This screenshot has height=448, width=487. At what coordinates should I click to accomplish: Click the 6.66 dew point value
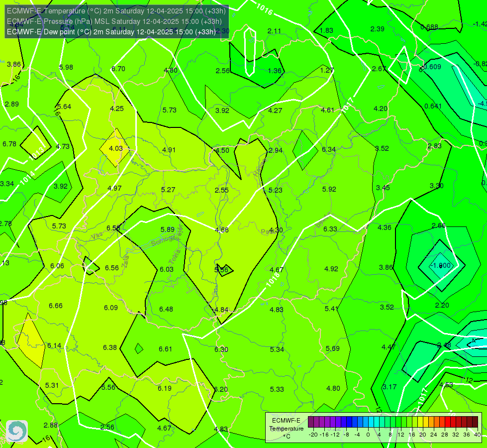(56, 306)
